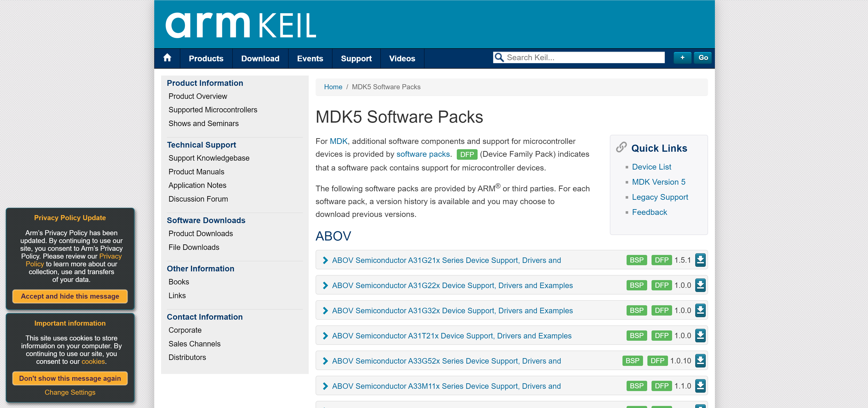The width and height of the screenshot is (868, 408).
Task: Click the plus button beside search
Action: pos(682,58)
